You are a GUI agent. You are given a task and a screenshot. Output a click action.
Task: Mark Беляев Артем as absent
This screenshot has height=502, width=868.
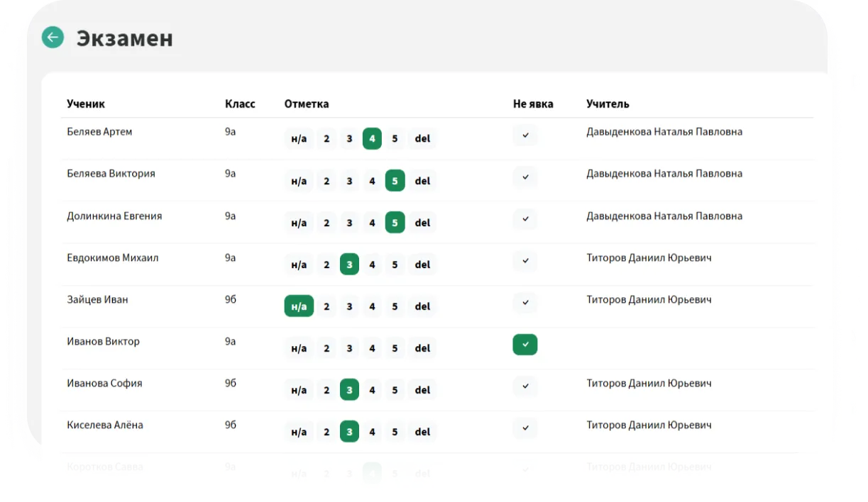click(525, 135)
